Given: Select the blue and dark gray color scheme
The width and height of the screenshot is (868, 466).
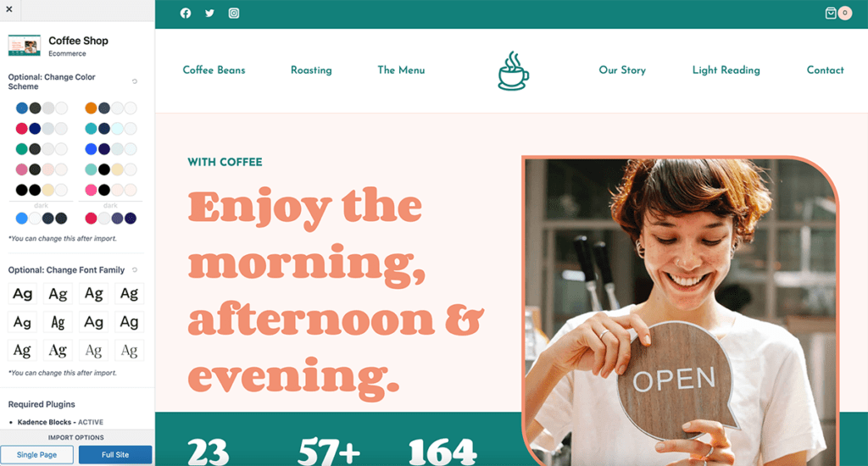Looking at the screenshot, I should point(42,108).
